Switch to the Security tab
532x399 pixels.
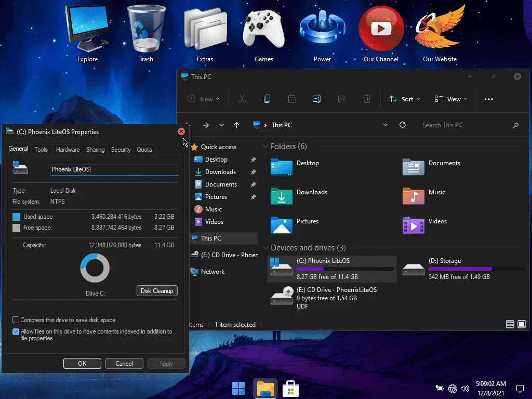coord(121,150)
